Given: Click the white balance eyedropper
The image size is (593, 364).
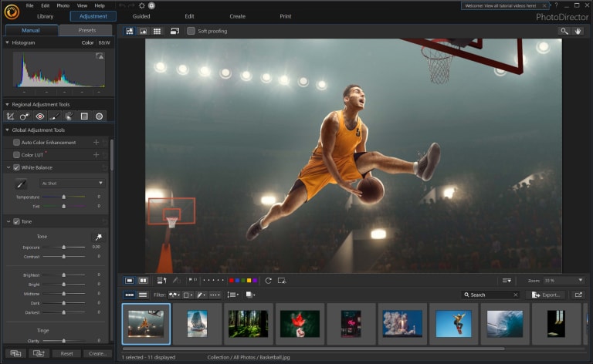Looking at the screenshot, I should pyautogui.click(x=22, y=184).
